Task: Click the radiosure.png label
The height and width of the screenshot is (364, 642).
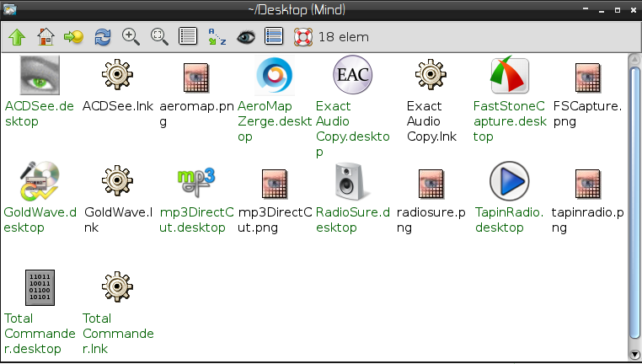Action: click(x=431, y=220)
